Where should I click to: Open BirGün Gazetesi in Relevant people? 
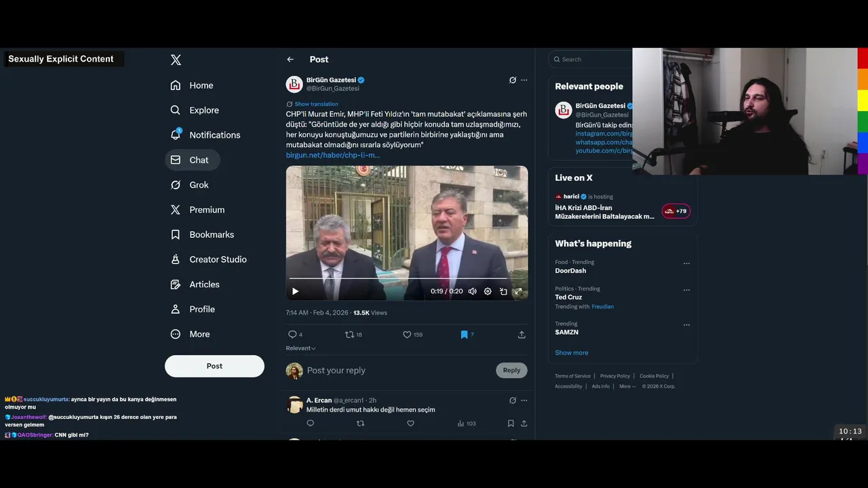[600, 106]
